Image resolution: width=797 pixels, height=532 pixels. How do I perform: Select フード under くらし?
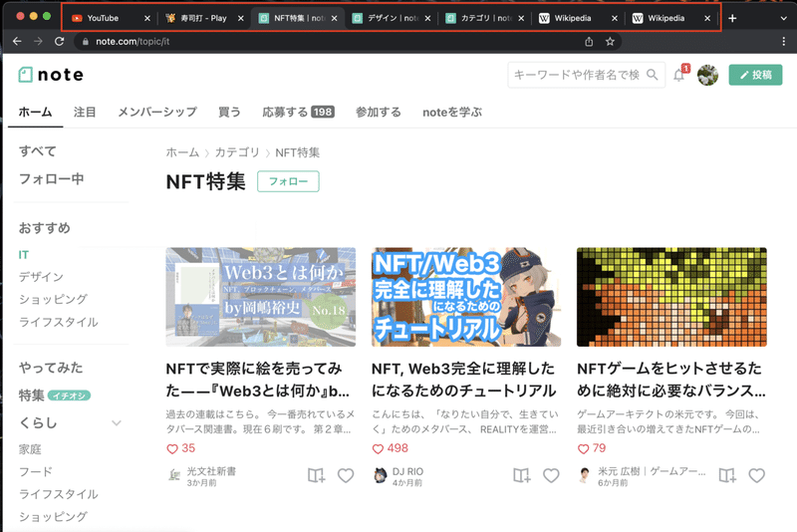[x=36, y=472]
